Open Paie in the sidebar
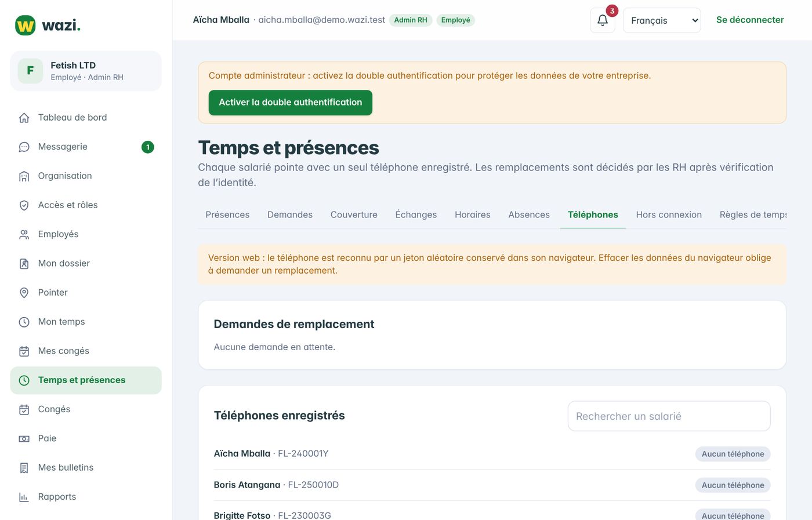The height and width of the screenshot is (520, 812). tap(86, 439)
